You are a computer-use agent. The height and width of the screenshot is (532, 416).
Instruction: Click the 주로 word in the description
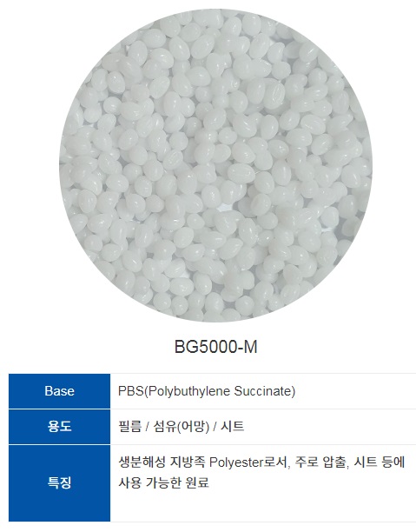pos(307,462)
